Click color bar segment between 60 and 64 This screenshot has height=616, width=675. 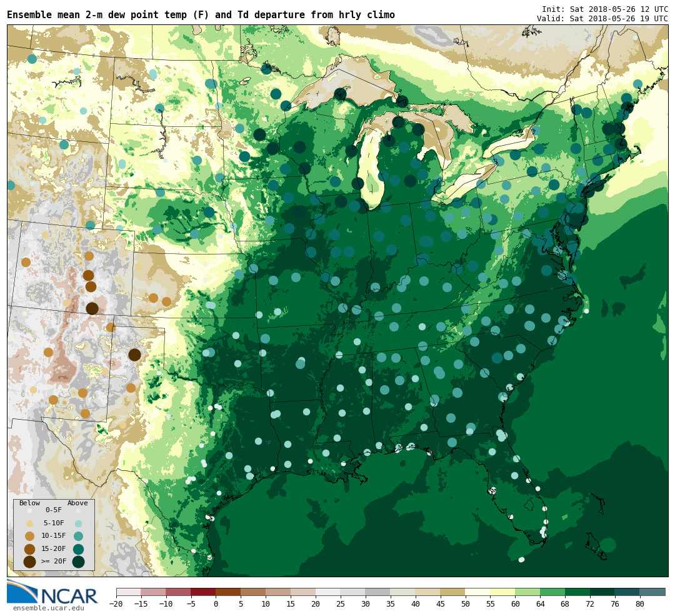(x=528, y=592)
